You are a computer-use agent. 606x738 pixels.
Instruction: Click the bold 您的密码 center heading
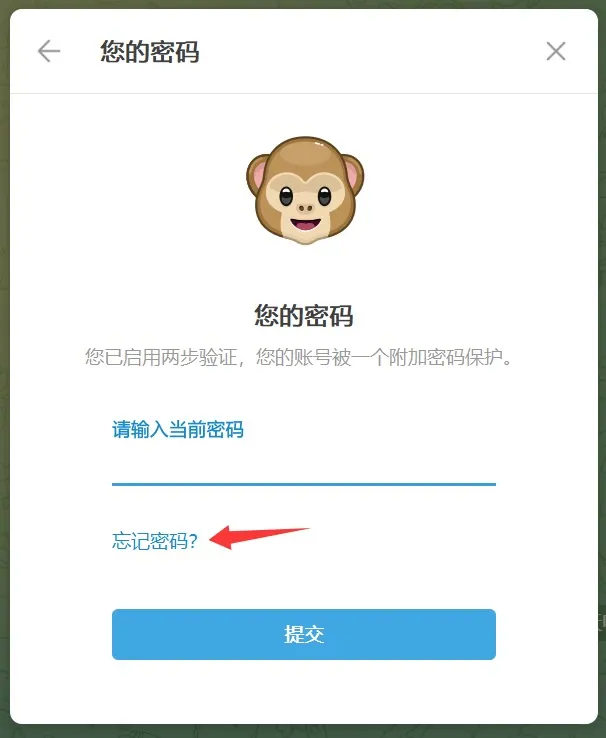tap(304, 315)
